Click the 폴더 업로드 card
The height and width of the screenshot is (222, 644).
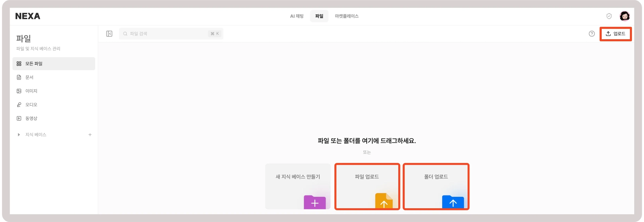436,186
